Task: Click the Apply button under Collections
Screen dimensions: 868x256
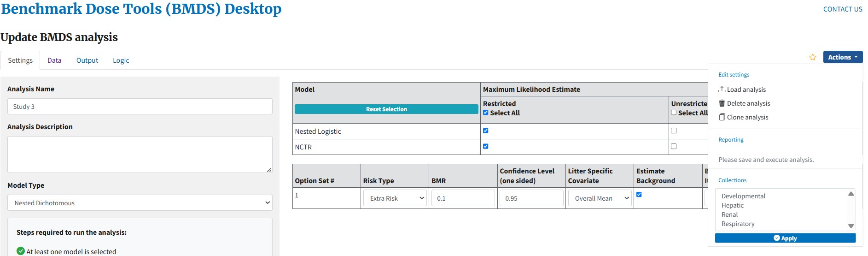Action: (x=785, y=238)
